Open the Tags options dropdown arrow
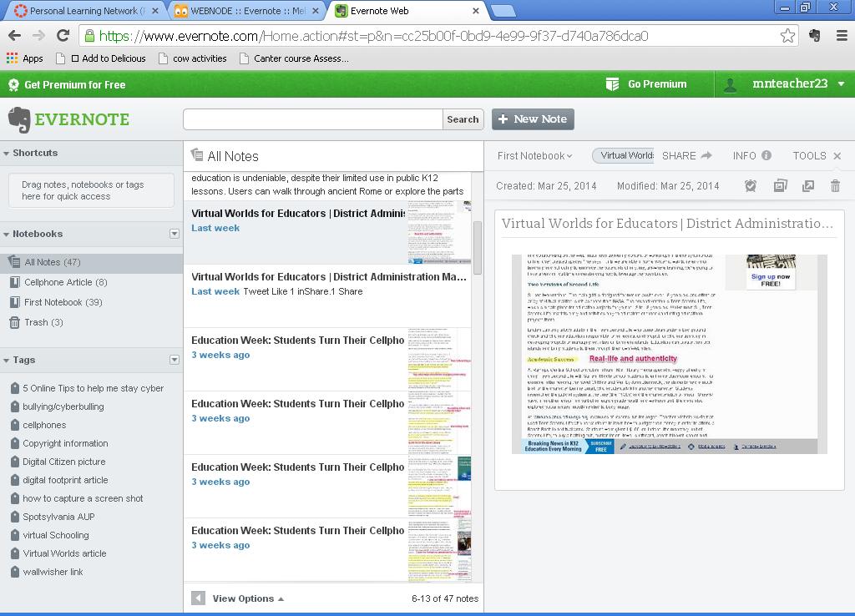Image resolution: width=855 pixels, height=616 pixels. (x=175, y=360)
